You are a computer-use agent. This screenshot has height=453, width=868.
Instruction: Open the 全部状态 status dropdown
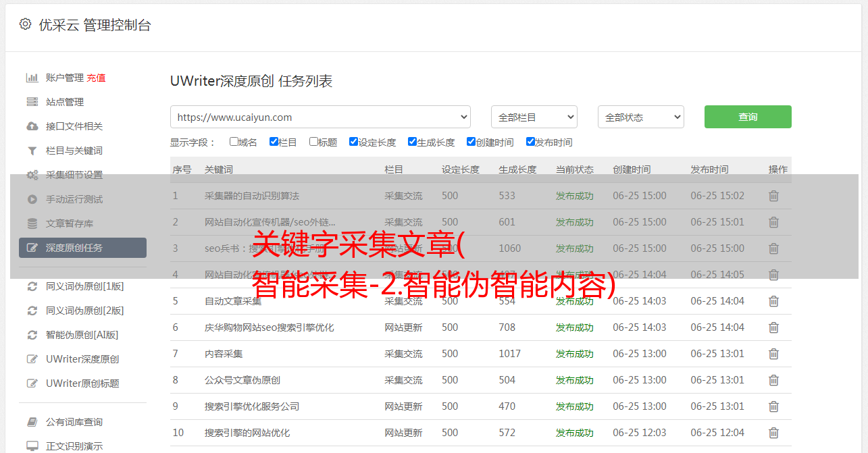point(640,117)
